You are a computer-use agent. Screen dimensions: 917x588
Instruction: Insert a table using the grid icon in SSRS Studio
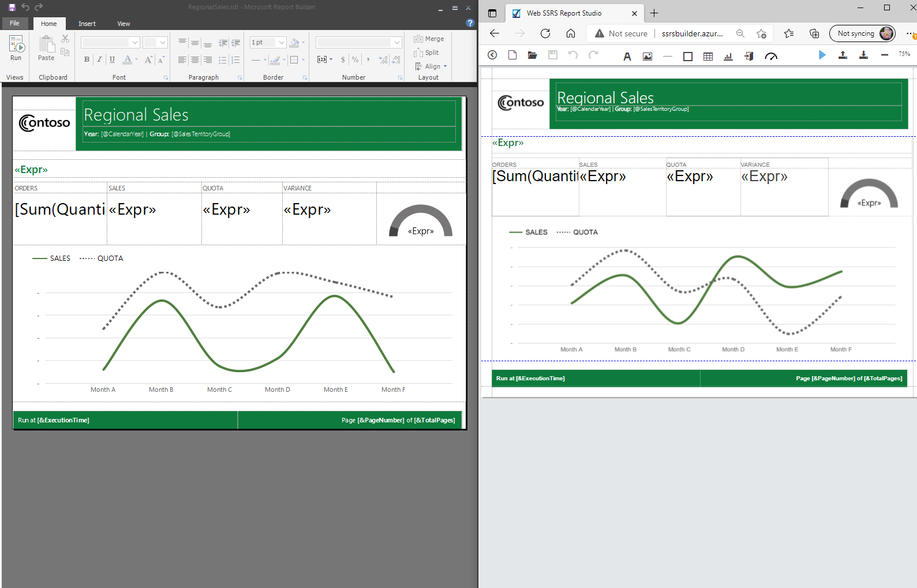click(708, 56)
